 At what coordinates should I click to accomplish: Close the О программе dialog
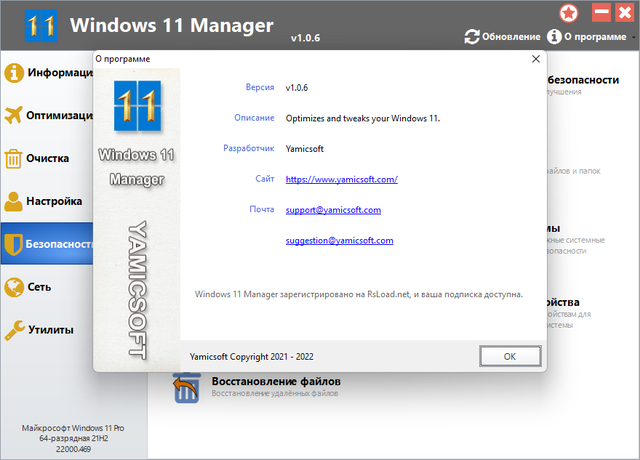pos(536,59)
